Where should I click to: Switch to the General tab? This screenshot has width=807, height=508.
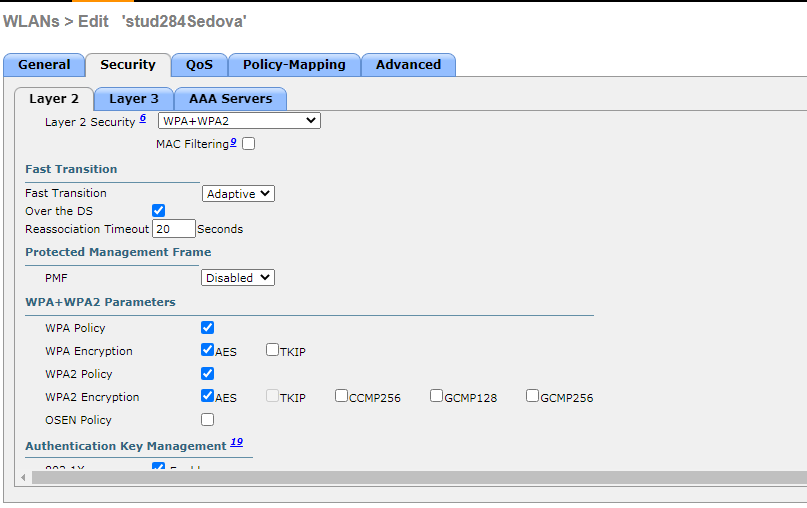pyautogui.click(x=44, y=65)
